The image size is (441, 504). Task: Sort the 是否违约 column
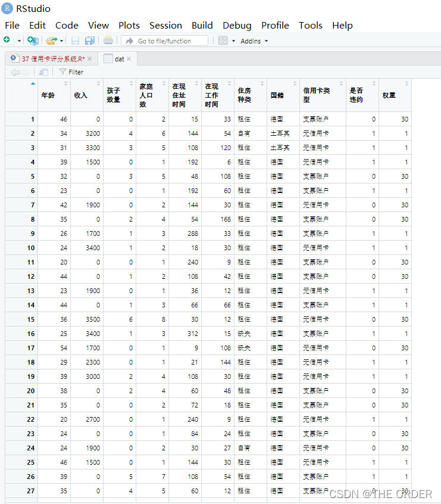pos(374,83)
